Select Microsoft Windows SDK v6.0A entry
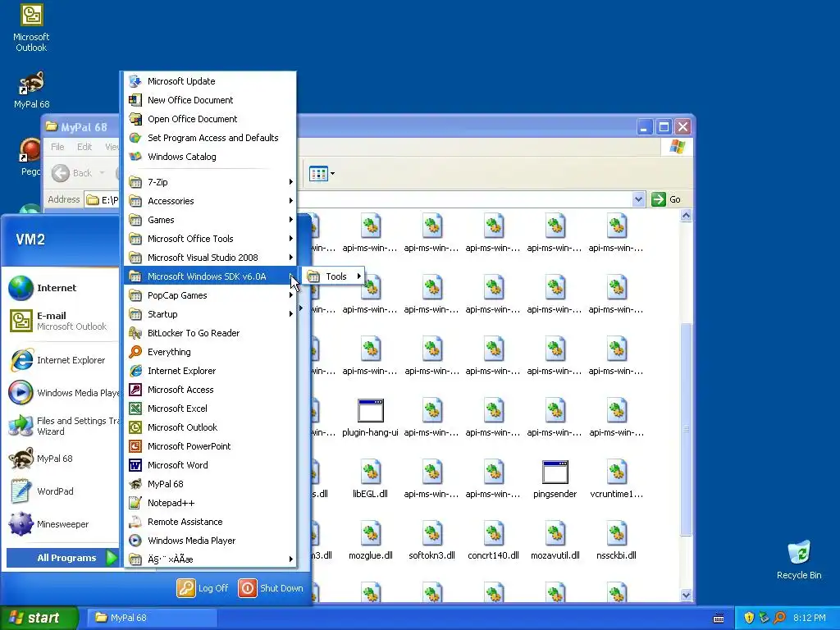 coord(210,276)
